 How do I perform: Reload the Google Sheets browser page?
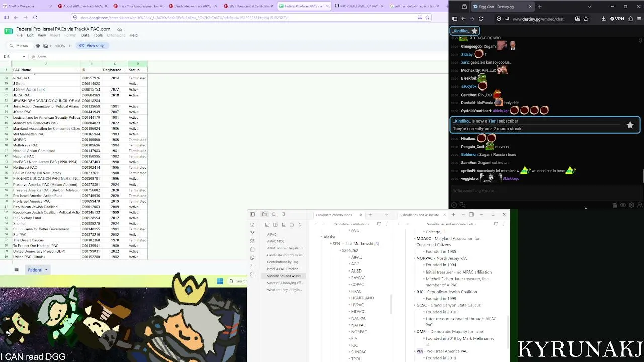click(35, 17)
